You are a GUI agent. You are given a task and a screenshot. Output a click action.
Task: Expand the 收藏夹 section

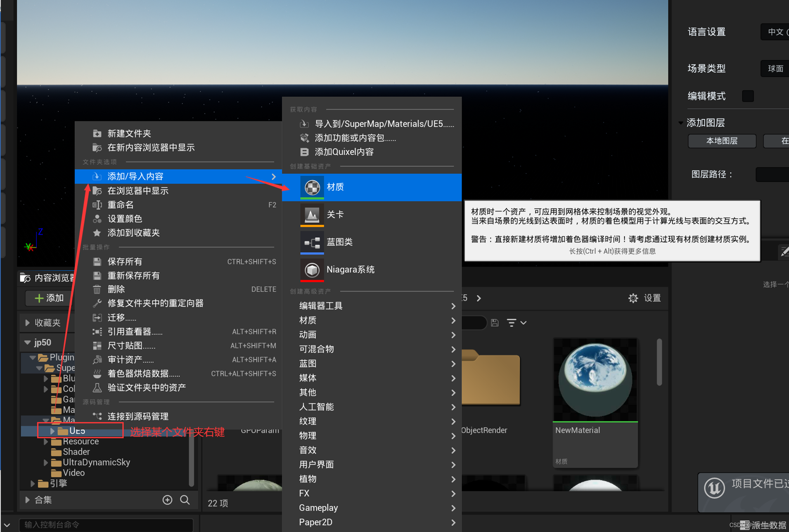pos(27,323)
